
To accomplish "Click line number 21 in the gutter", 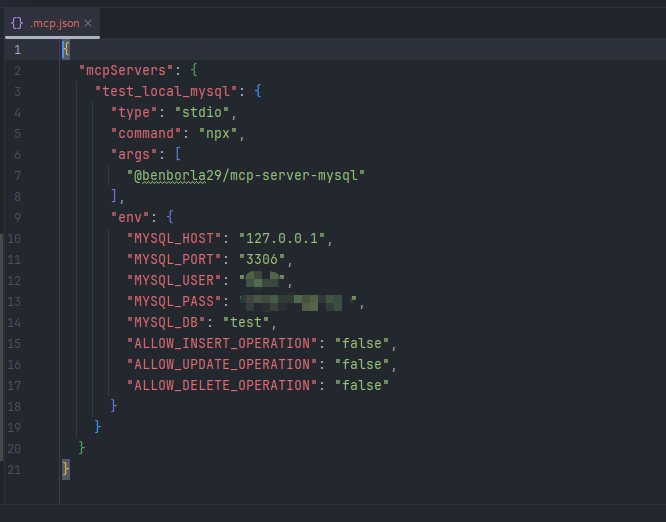I will tap(14, 470).
